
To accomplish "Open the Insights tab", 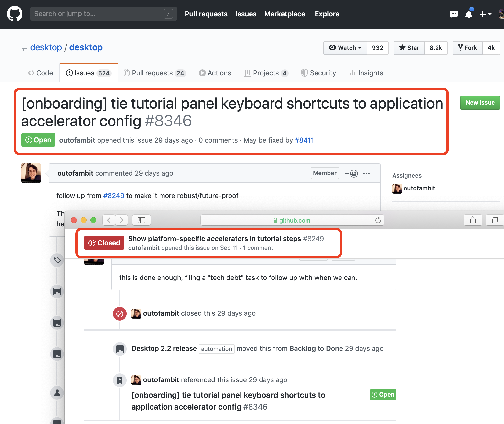I will pyautogui.click(x=366, y=73).
